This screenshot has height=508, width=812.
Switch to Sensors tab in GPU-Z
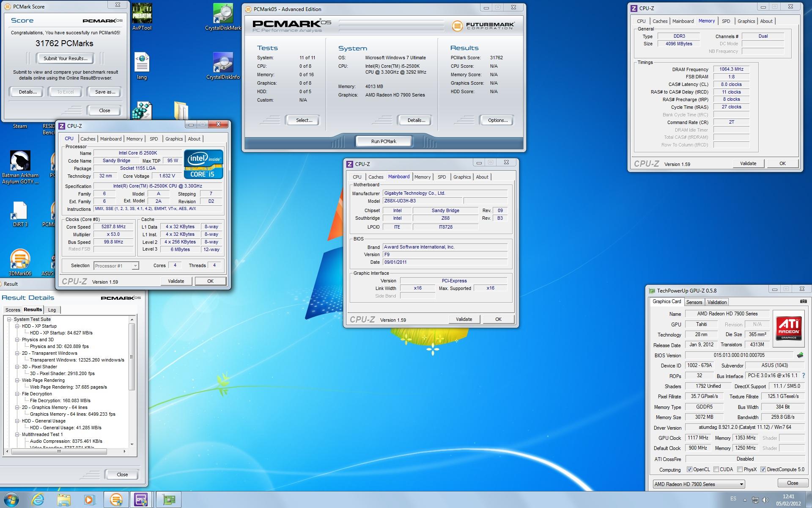694,302
